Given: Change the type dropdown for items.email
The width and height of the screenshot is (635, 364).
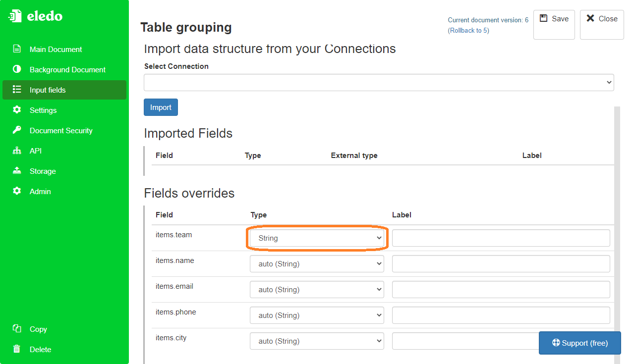Looking at the screenshot, I should [317, 289].
